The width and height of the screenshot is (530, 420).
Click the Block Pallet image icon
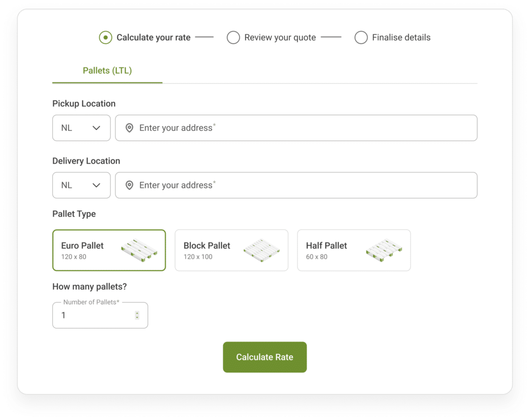(x=261, y=250)
